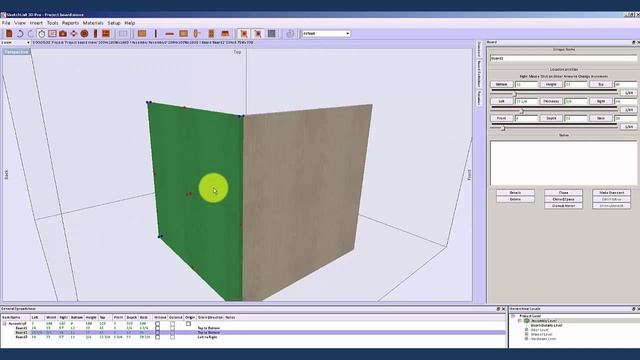Toggle second checkbox in highlighted Board2 row

(172, 333)
